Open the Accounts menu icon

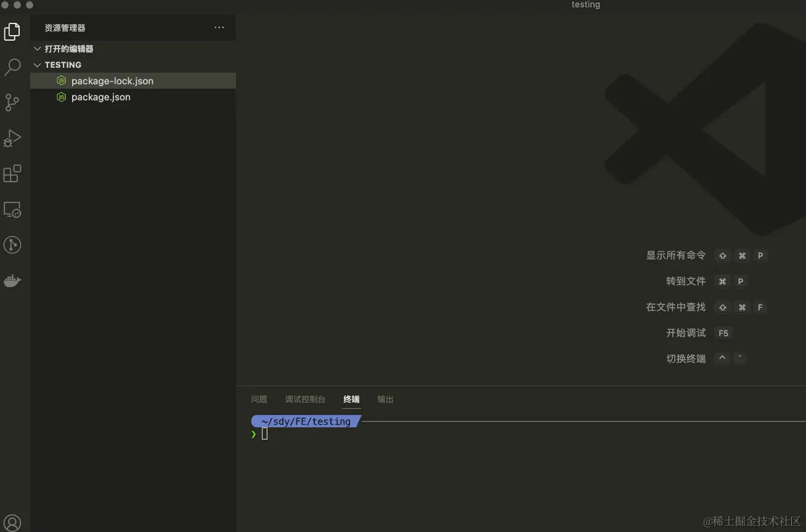pos(12,523)
